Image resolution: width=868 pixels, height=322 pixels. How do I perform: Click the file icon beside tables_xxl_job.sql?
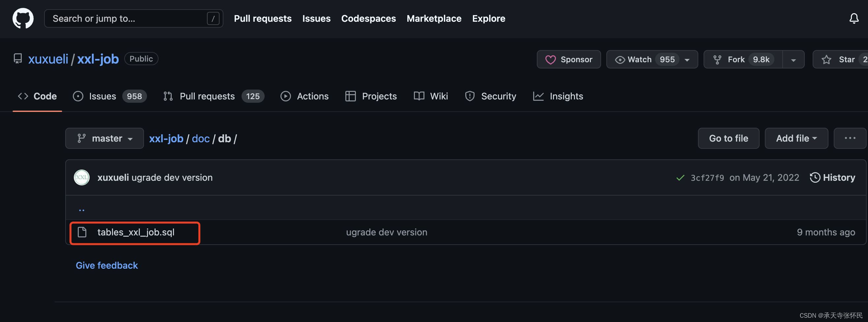tap(82, 232)
